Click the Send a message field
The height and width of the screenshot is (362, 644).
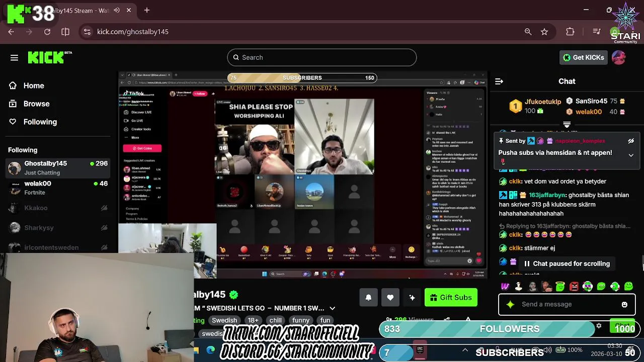[567, 304]
